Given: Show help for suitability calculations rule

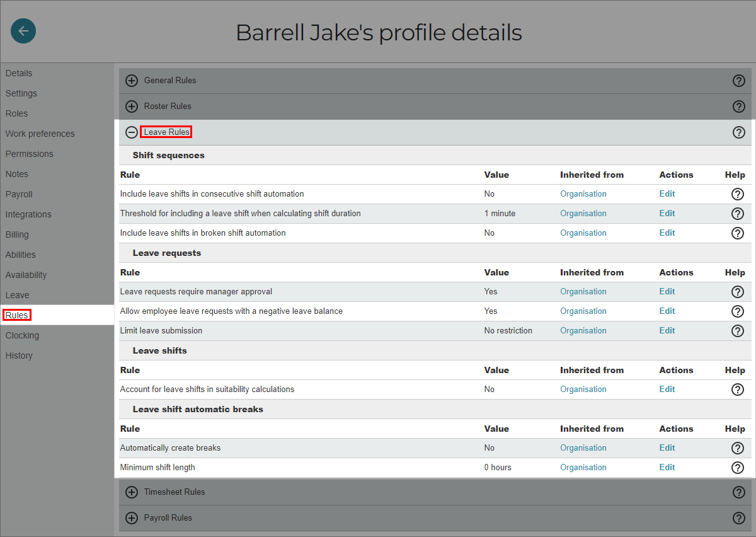Looking at the screenshot, I should [738, 390].
